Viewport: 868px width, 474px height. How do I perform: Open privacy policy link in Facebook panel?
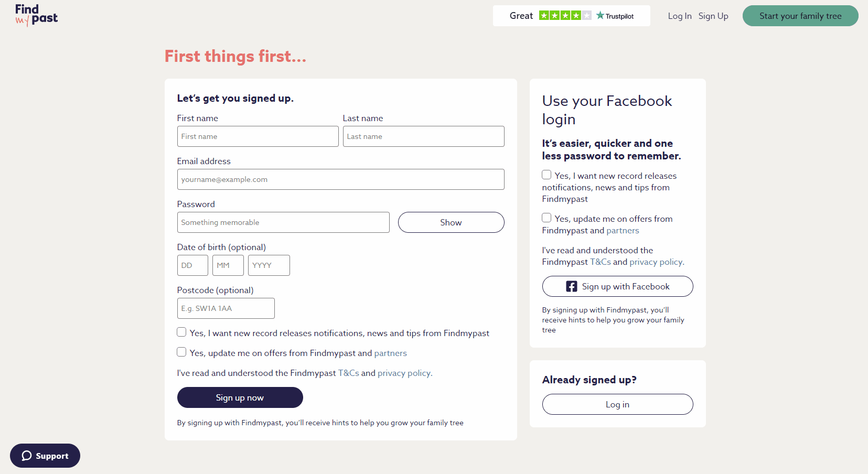pos(656,262)
